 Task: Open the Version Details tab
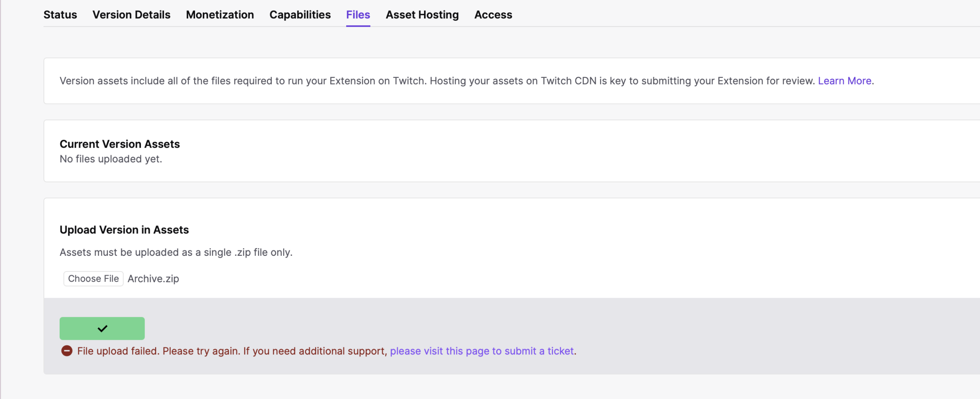pyautogui.click(x=131, y=15)
